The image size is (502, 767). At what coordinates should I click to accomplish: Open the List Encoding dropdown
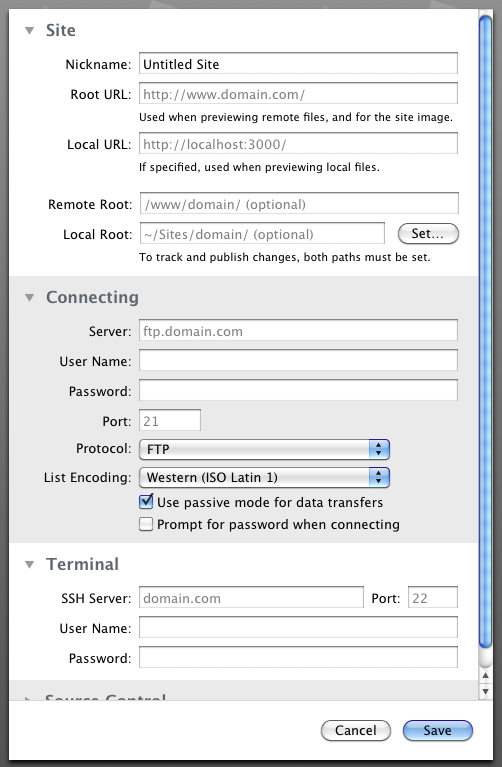pos(264,477)
